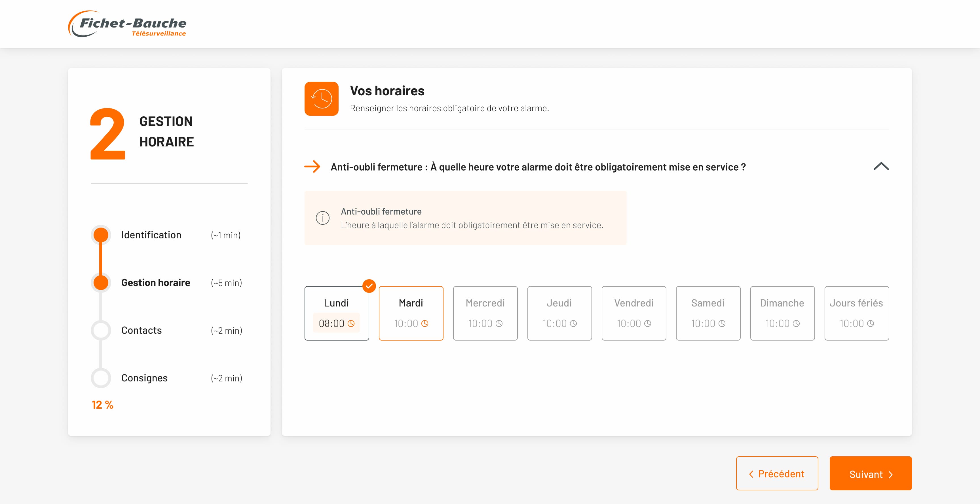The height and width of the screenshot is (504, 980).
Task: Open the Contacts step in sidebar
Action: click(141, 330)
